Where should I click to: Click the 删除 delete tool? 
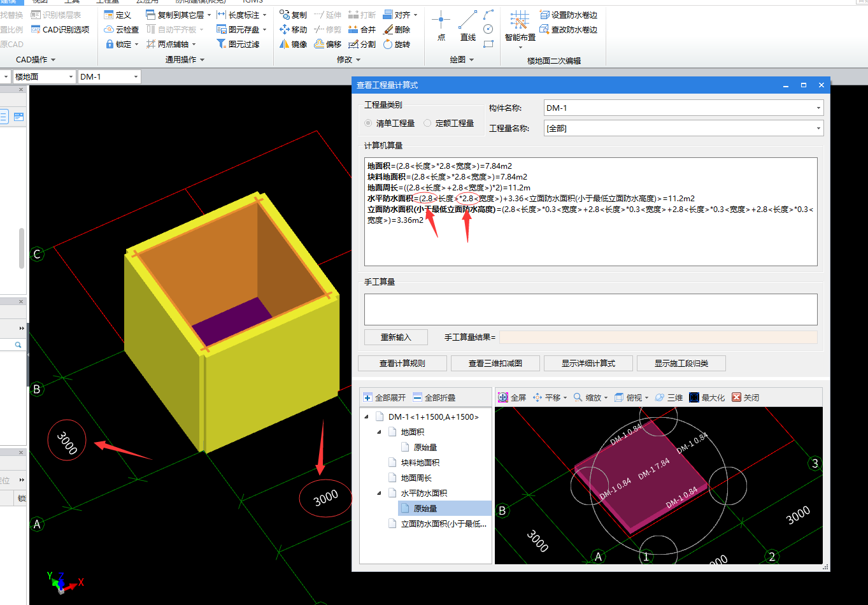click(397, 29)
